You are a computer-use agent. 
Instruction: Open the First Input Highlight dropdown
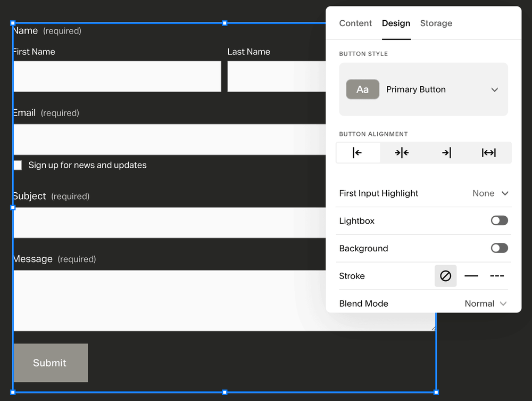pos(489,193)
